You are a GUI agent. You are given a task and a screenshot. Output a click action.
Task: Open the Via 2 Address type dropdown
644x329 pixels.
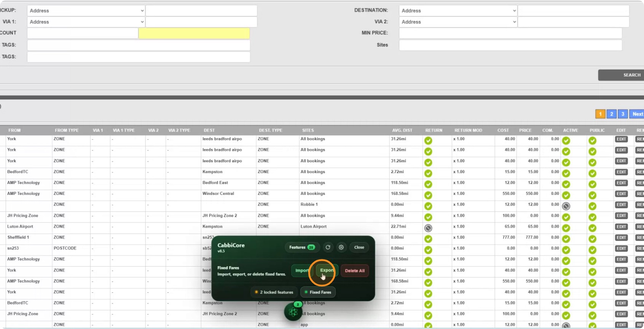point(458,22)
